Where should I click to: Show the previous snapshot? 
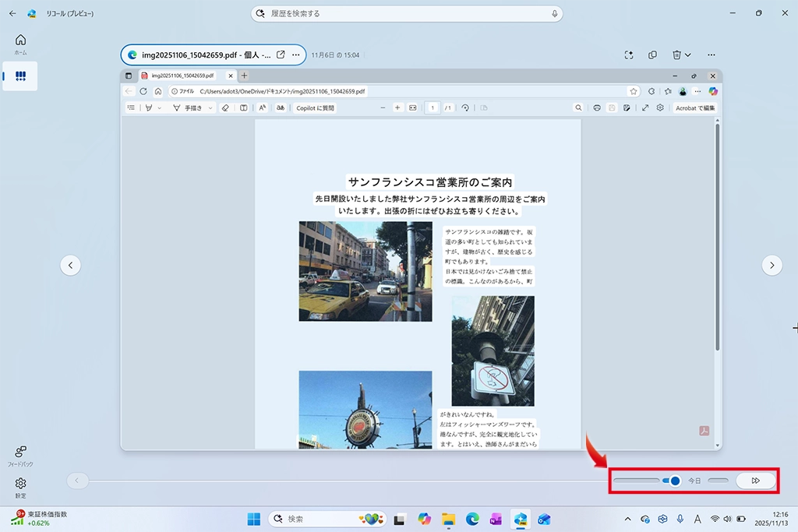[70, 265]
